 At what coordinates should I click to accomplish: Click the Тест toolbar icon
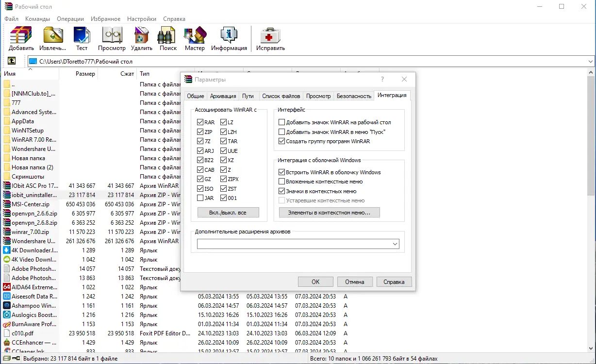[82, 35]
